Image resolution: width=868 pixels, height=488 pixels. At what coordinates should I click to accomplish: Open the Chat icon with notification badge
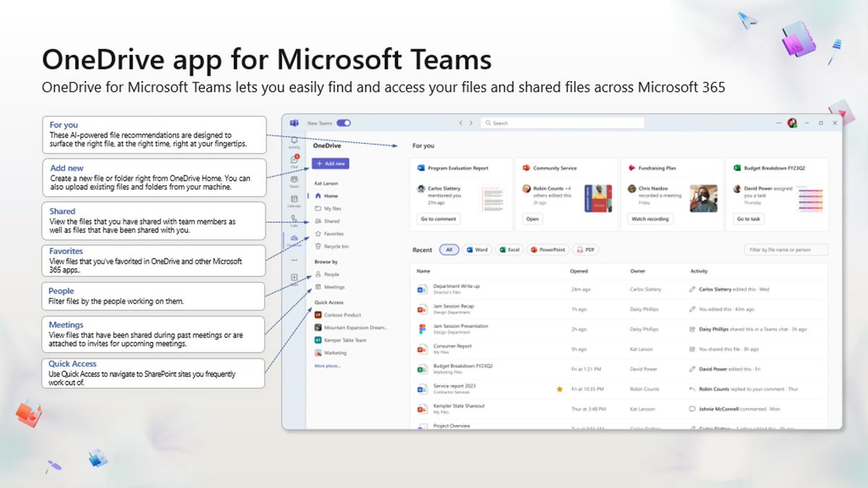coord(294,160)
